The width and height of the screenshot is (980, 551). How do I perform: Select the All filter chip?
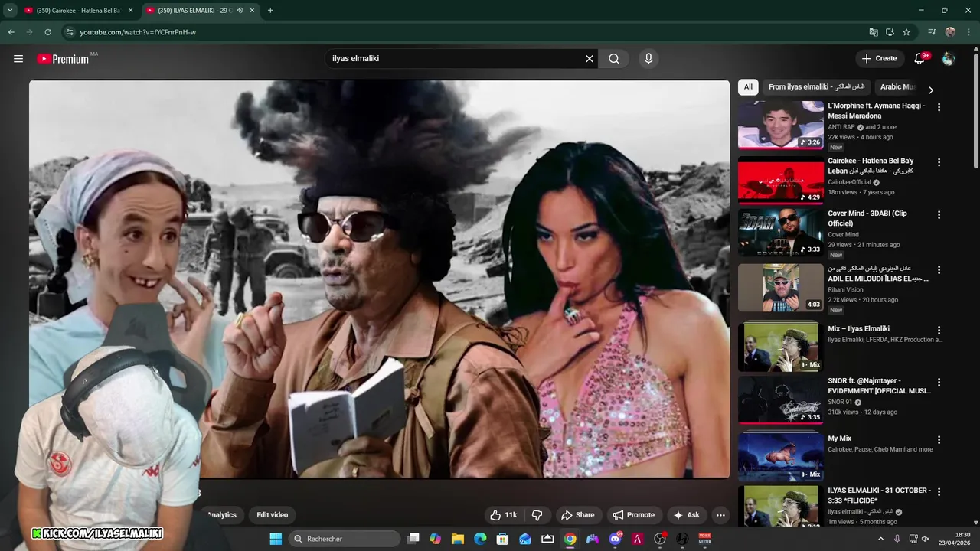[748, 86]
